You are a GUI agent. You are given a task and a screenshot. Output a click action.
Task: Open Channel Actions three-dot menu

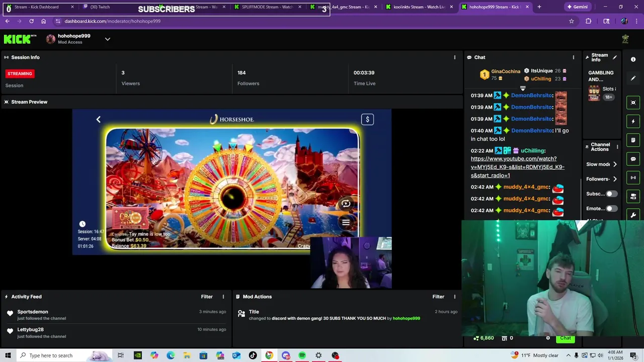pos(617,147)
